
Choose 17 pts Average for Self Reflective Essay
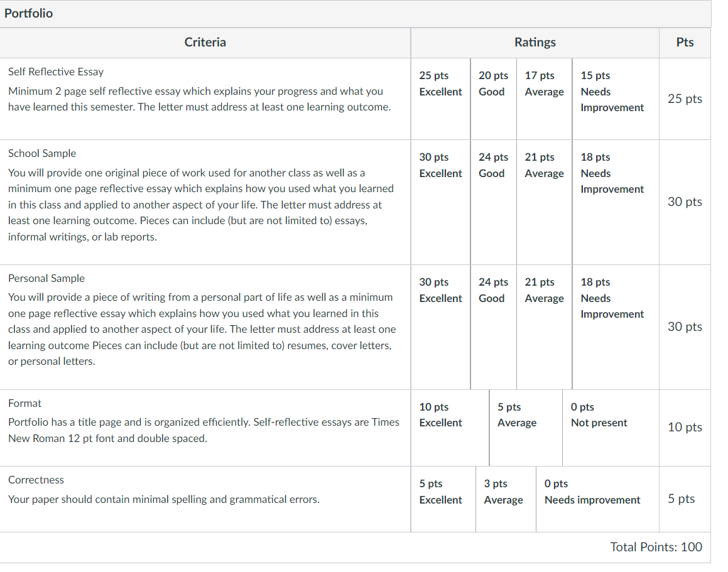click(544, 99)
